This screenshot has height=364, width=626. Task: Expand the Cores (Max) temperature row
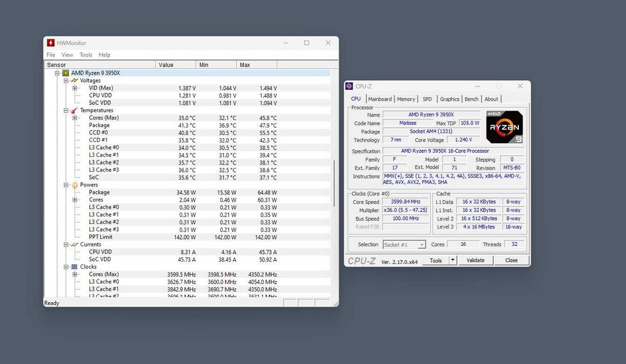coord(74,118)
